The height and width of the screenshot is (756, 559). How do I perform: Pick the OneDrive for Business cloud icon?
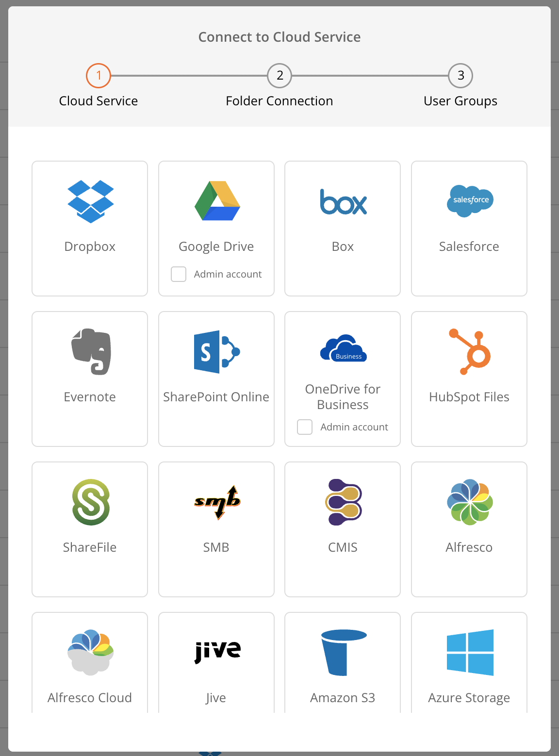(343, 347)
